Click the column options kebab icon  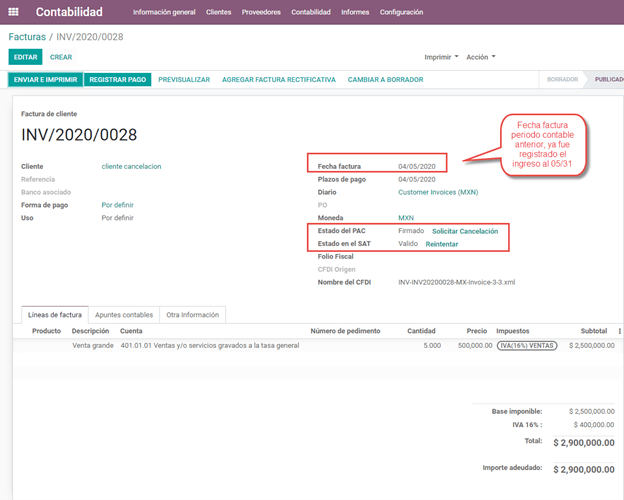pos(620,331)
